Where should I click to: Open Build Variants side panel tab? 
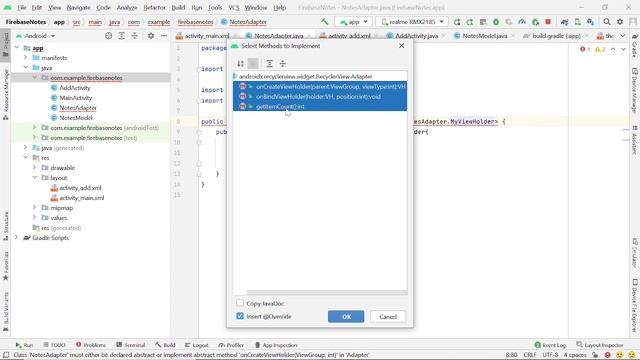pos(6,311)
